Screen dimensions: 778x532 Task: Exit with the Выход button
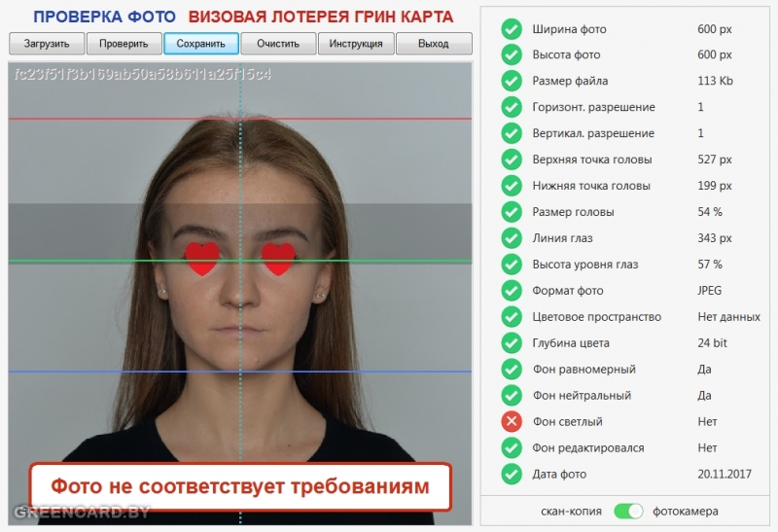(434, 44)
